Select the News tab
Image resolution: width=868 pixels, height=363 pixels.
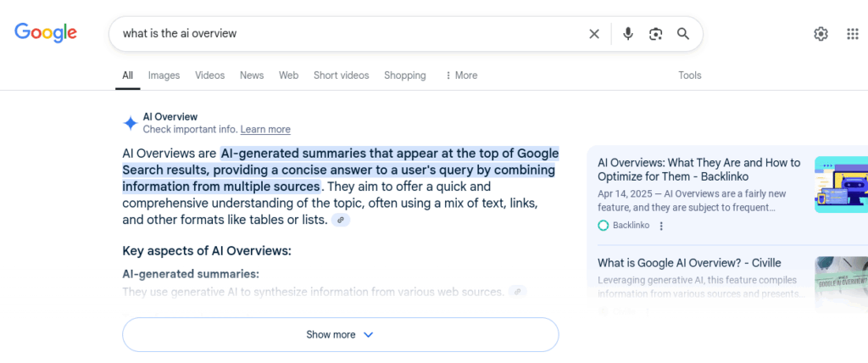coord(252,75)
